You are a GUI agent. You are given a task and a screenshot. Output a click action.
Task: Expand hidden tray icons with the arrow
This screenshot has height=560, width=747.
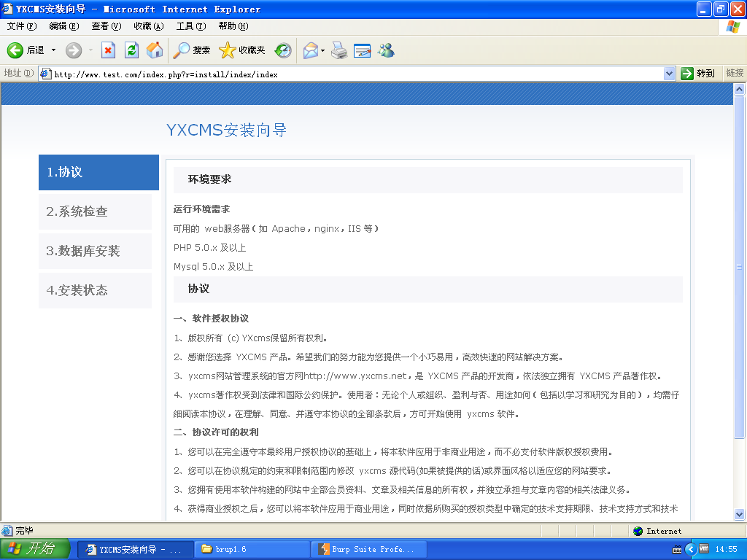coord(691,550)
